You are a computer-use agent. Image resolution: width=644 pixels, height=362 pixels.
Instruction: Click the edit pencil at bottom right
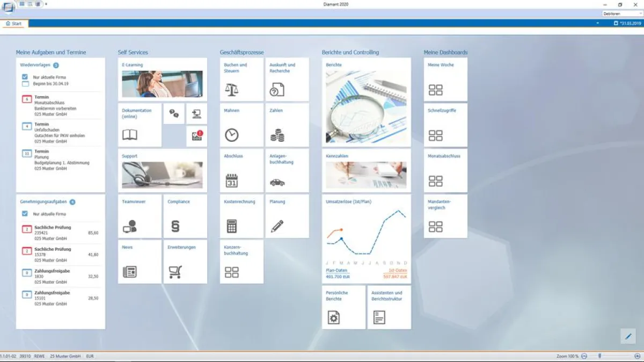(x=628, y=336)
